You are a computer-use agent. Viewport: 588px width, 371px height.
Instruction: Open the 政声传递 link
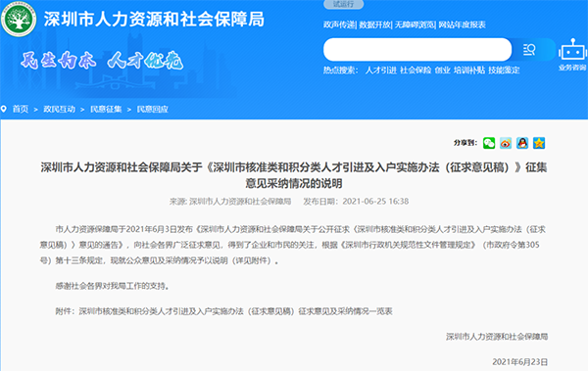[339, 24]
